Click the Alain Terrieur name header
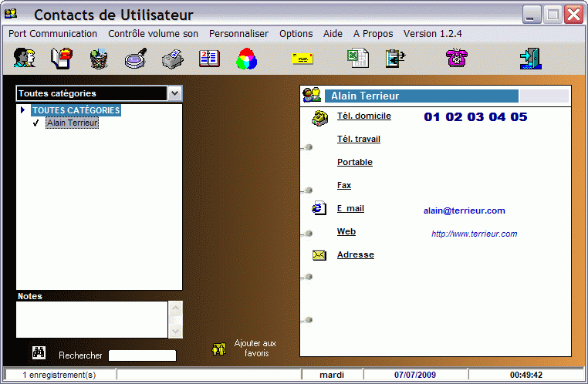Viewport: 588px width, 384px height. tap(421, 96)
